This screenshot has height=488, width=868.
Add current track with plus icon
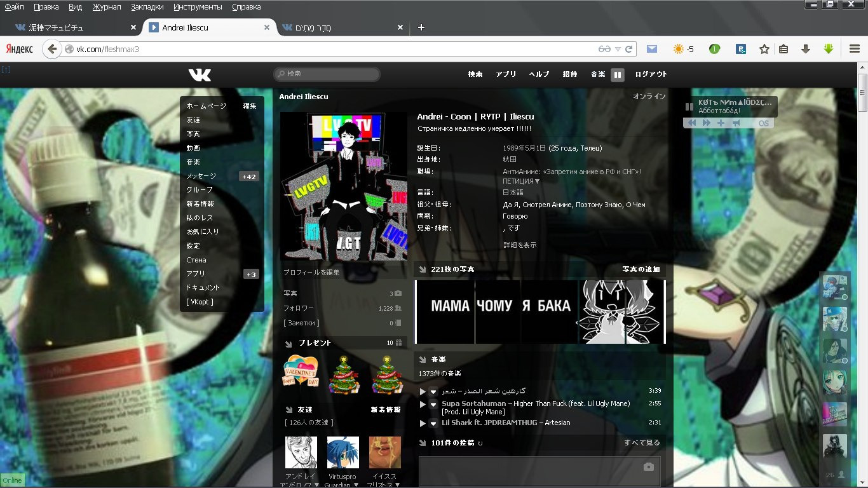click(x=721, y=123)
